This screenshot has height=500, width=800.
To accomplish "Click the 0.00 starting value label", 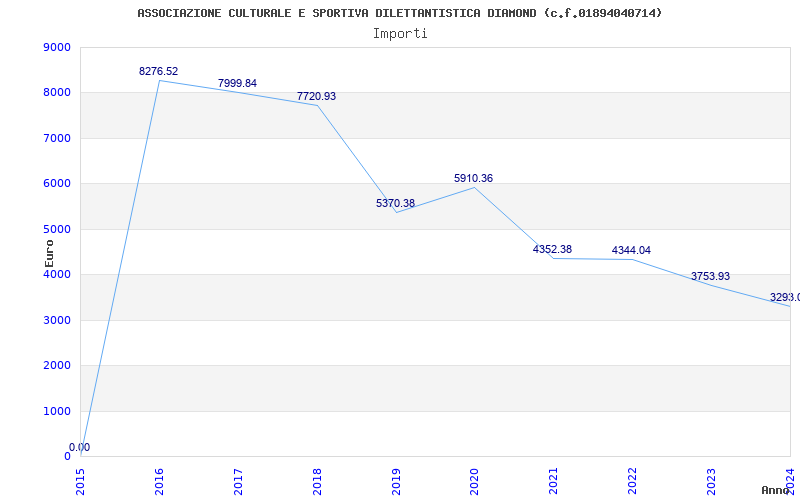I will pyautogui.click(x=80, y=447).
